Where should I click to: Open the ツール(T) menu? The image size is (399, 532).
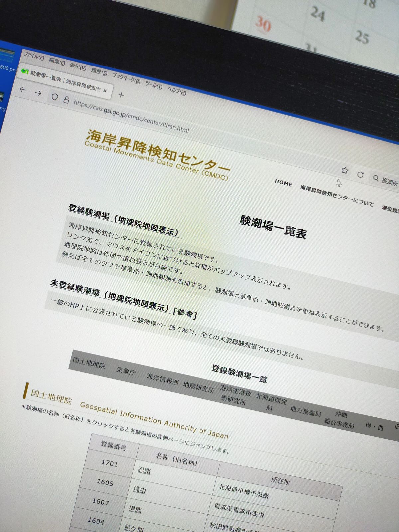[x=153, y=85]
